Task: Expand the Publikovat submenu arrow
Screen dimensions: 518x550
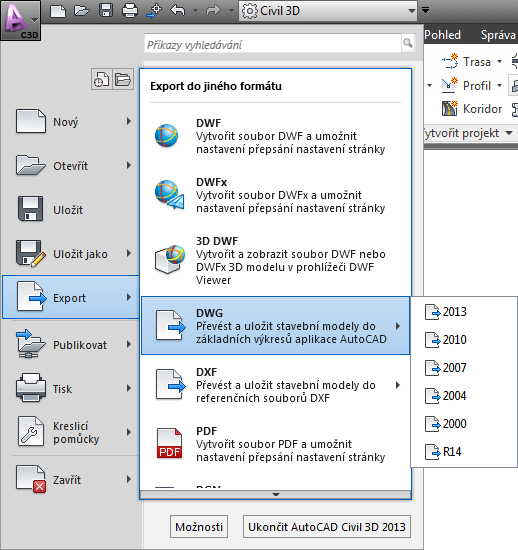Action: click(129, 344)
